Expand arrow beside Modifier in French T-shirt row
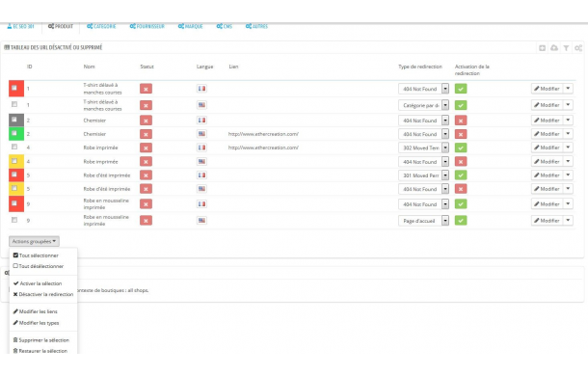This screenshot has width=588, height=376. (568, 89)
